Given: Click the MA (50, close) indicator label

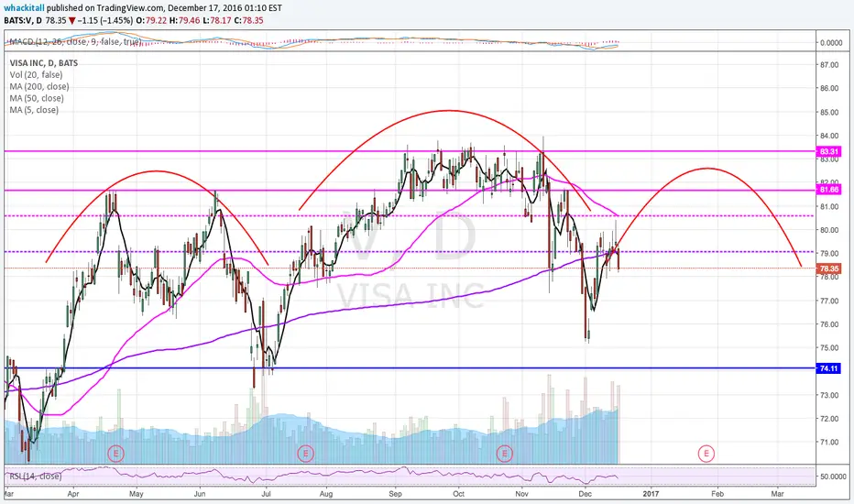Looking at the screenshot, I should point(37,98).
